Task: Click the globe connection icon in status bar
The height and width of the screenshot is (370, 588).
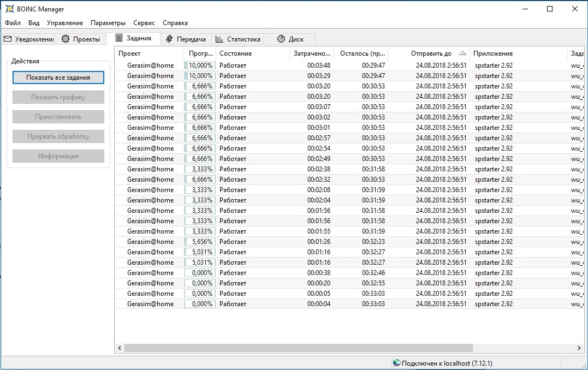Action: 396,362
